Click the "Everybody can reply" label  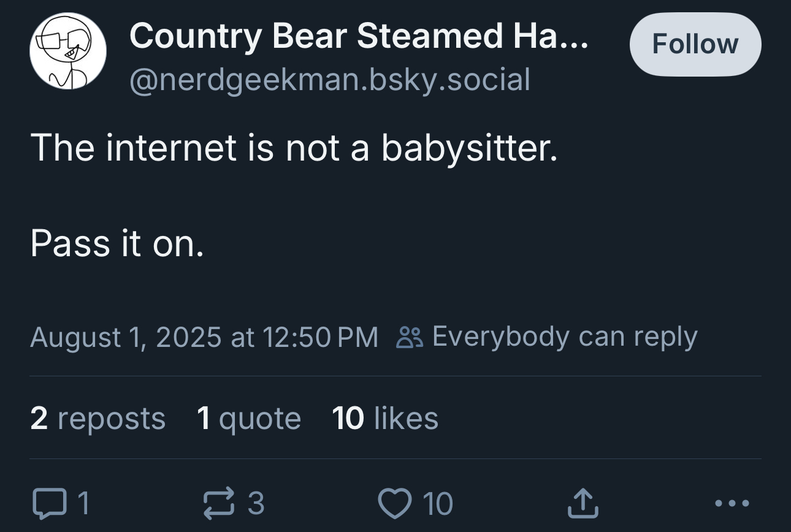tap(565, 336)
